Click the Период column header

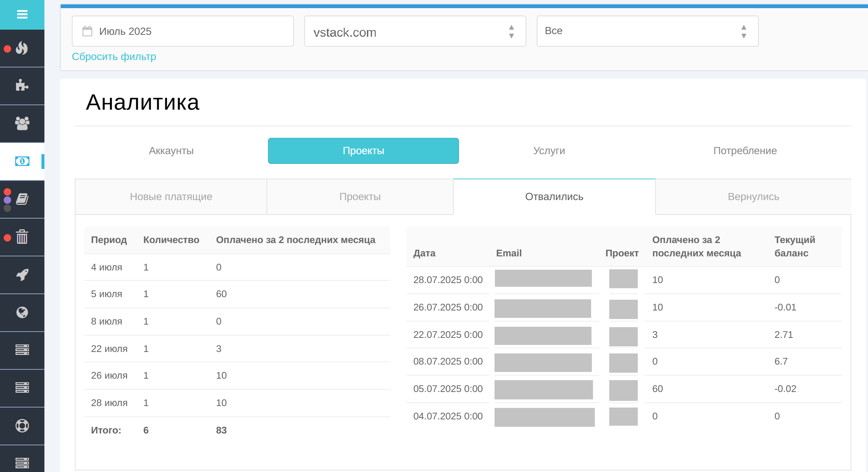tap(109, 240)
